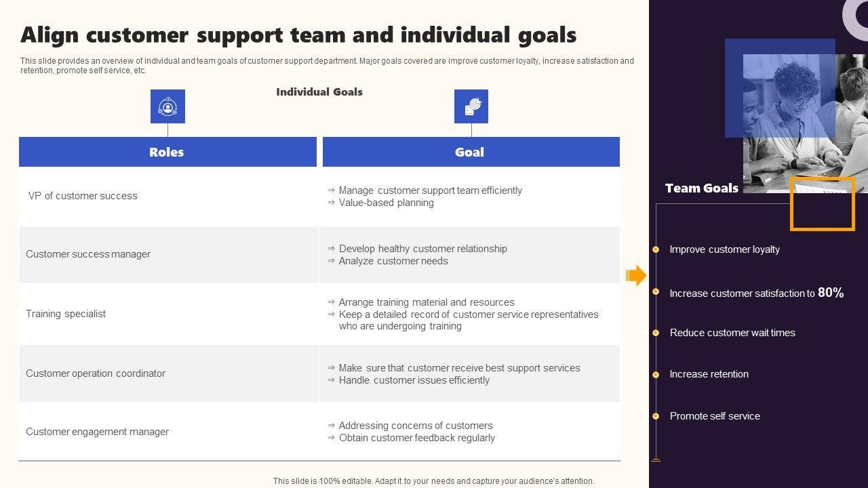
Task: Click the orange square outline below the photo
Action: pos(822,204)
